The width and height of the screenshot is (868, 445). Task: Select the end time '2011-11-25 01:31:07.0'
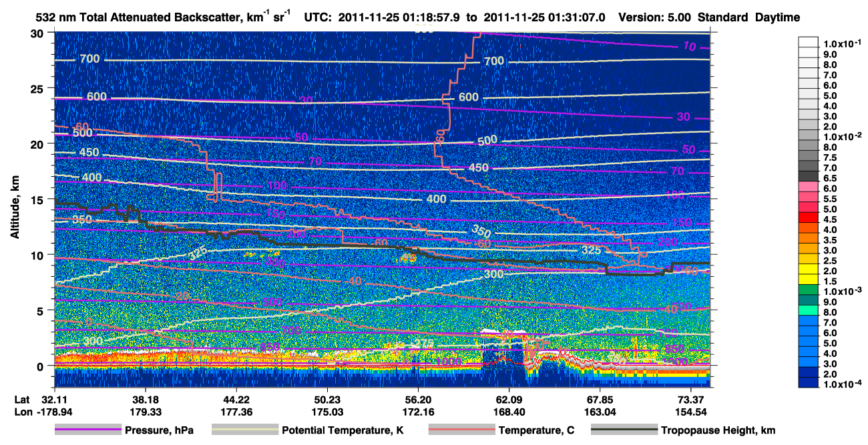pyautogui.click(x=544, y=18)
